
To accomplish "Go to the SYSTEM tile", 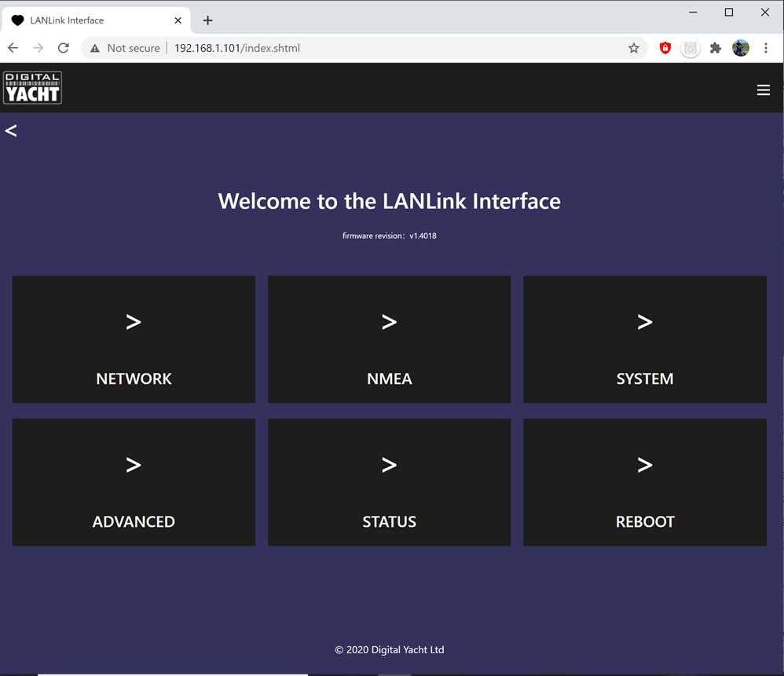I will click(644, 339).
